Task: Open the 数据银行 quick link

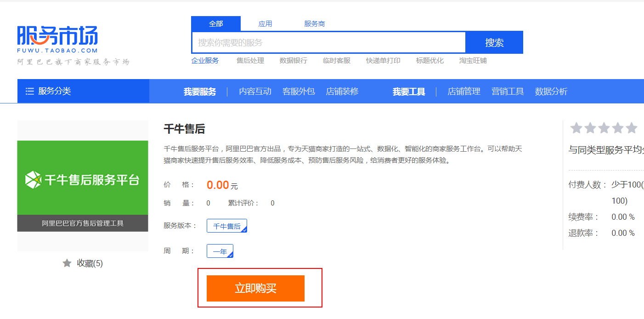Action: [294, 61]
